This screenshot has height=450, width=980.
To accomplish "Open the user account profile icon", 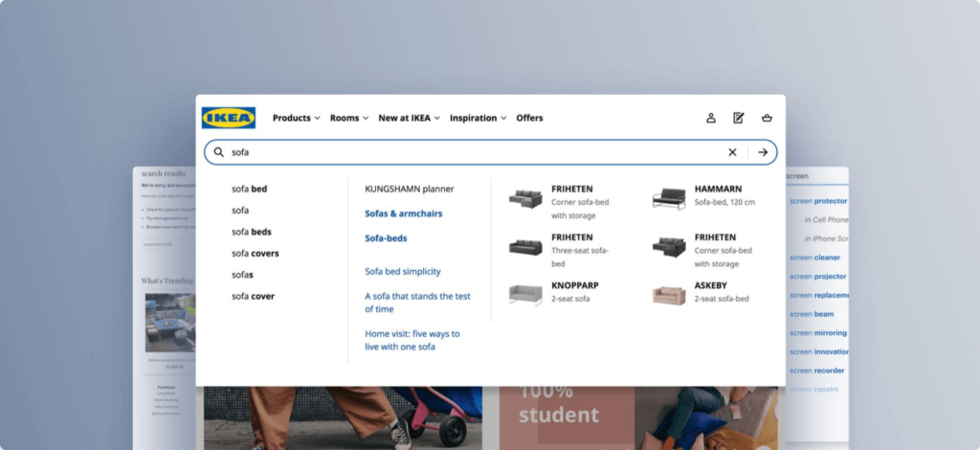I will [x=711, y=118].
